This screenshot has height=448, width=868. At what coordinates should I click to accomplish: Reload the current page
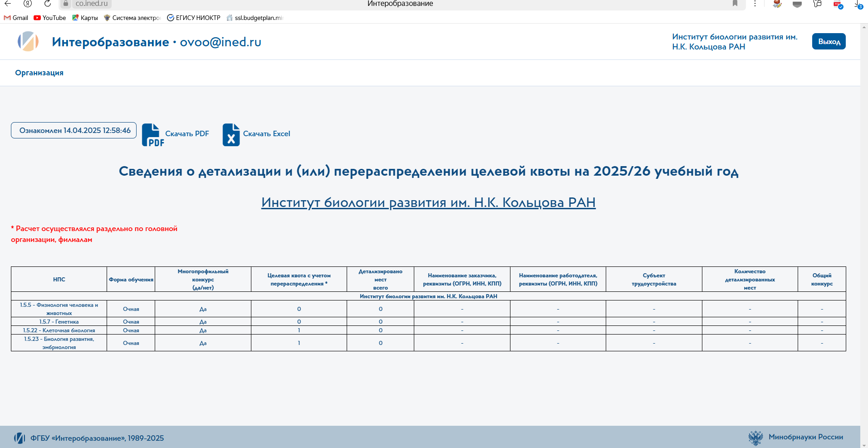(48, 4)
